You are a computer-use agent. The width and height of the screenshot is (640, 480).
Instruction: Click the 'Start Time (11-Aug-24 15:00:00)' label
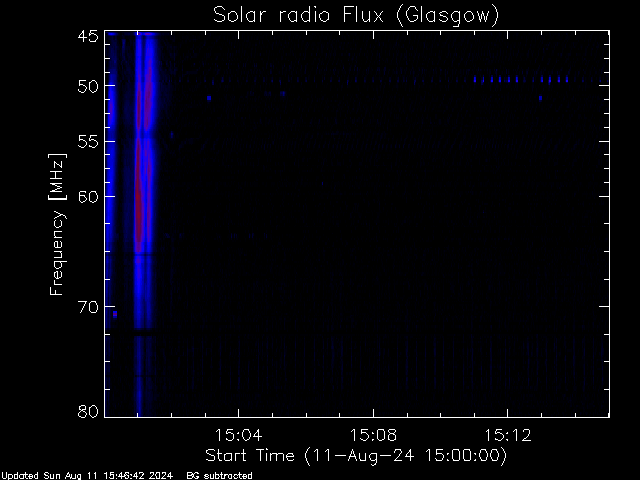(356, 456)
